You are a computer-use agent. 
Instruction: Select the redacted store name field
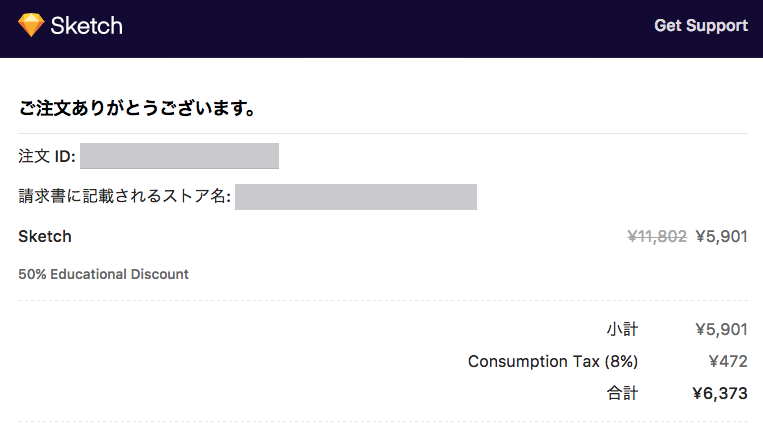point(356,197)
